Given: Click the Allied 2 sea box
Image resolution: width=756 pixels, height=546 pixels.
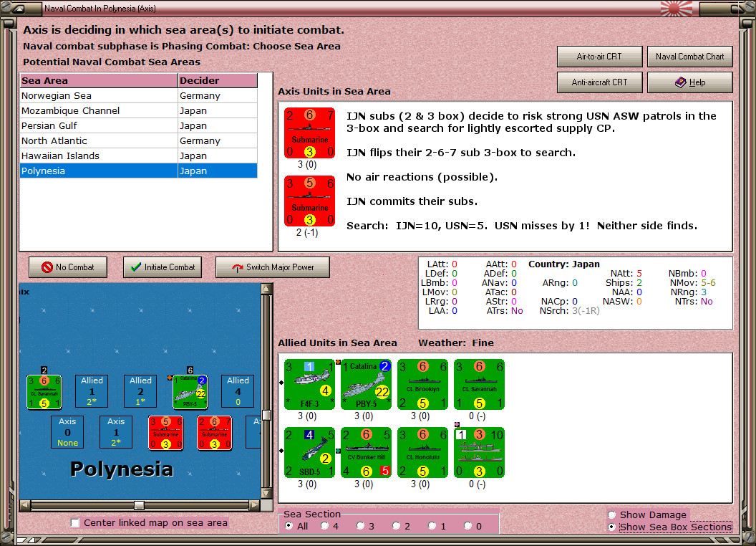Looking at the screenshot, I should coord(140,391).
